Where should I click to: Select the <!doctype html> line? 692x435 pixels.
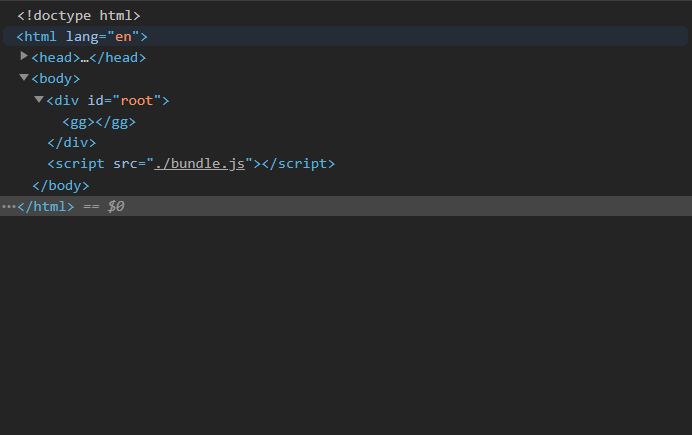(79, 15)
